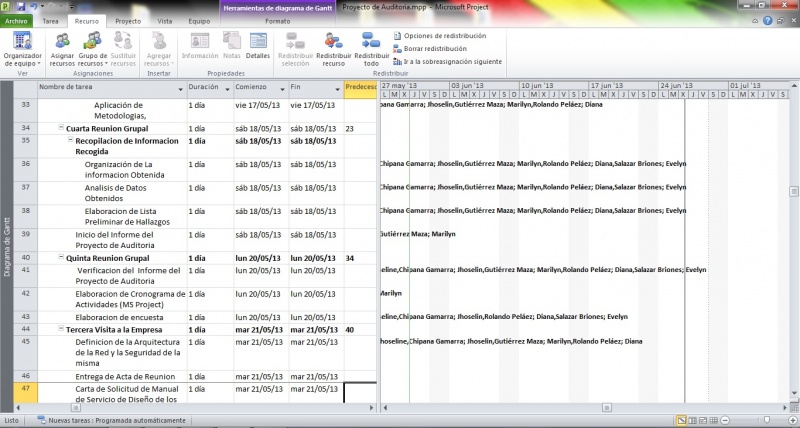Click Ir a la sobreasignación siguiente
The width and height of the screenshot is (800, 428).
point(453,61)
